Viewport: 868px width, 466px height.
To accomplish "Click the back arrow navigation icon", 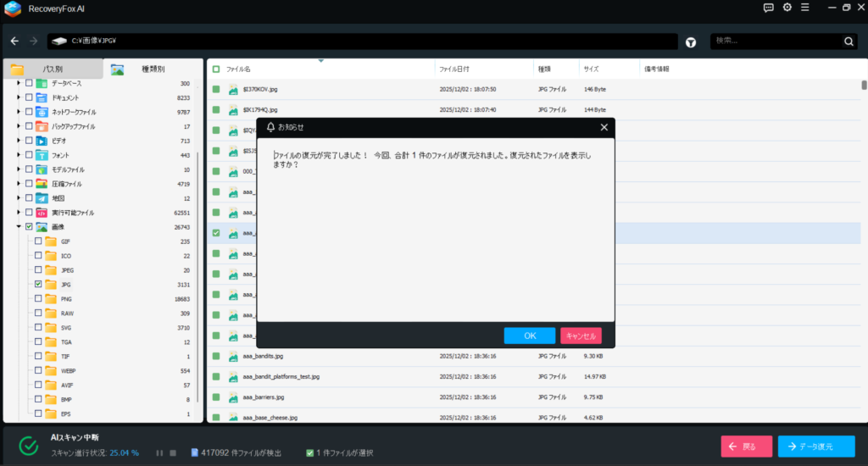I will click(14, 41).
